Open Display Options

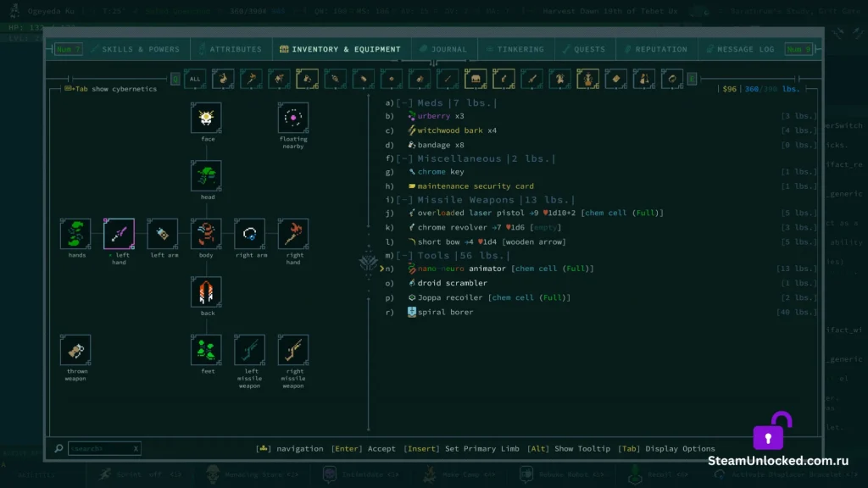[x=666, y=449]
